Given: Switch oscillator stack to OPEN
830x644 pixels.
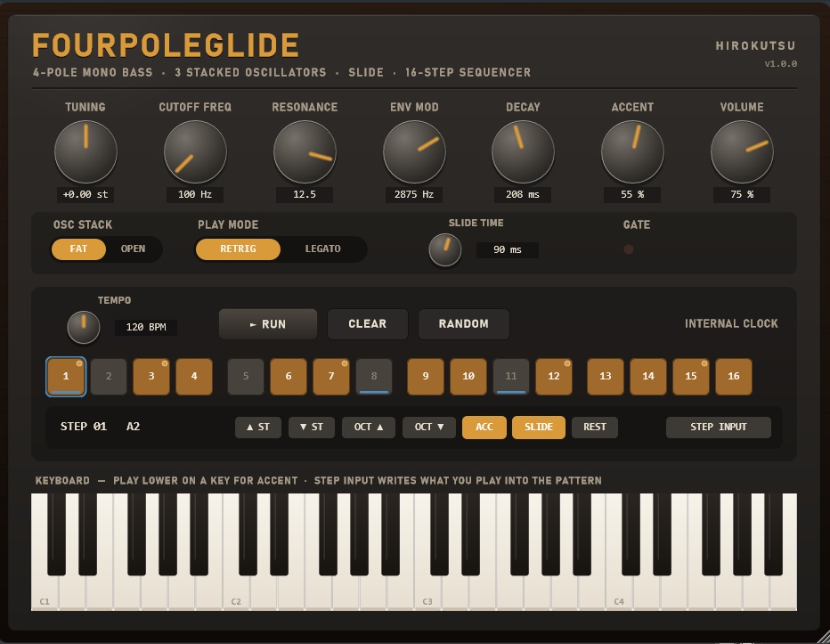Looking at the screenshot, I should point(133,249).
